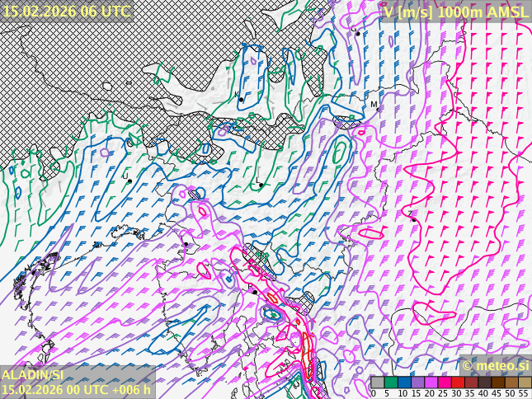This screenshot has width=532, height=399.
Task: Choose the red 30 m/s legend swatch
Action: [x=457, y=382]
